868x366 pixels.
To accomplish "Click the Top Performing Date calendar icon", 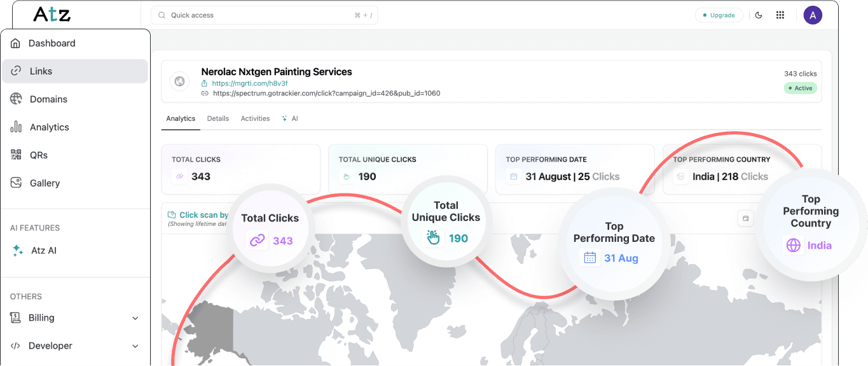I will coord(514,176).
